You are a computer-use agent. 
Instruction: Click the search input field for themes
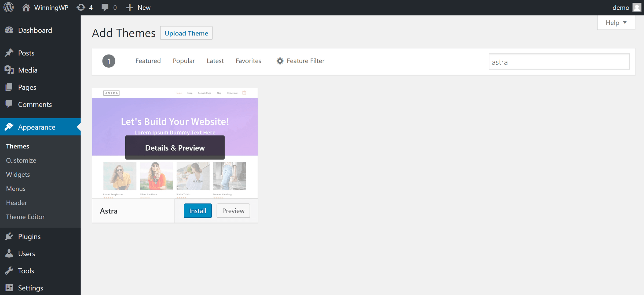click(559, 62)
